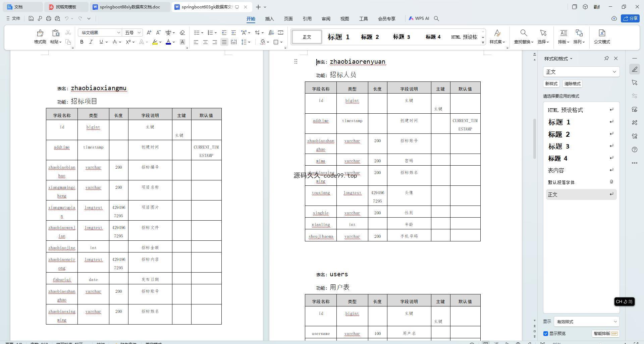The image size is (644, 344).
Task: Open the borders dropdown arrow
Action: tap(281, 42)
